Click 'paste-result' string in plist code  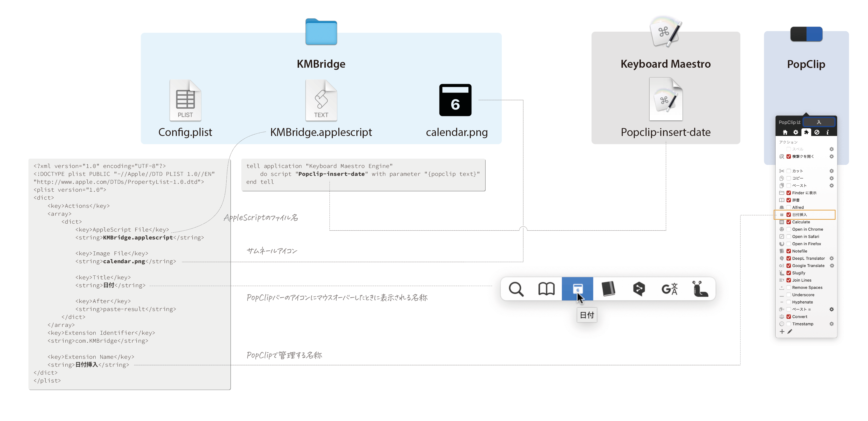coord(124,309)
